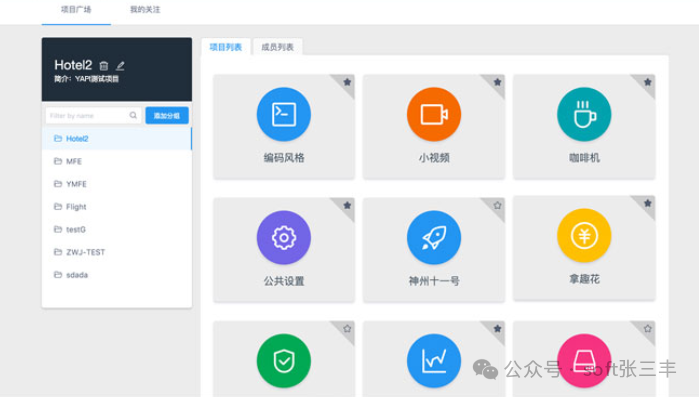This screenshot has width=699, height=397.
Task: Select the 项目列表 tab
Action: pos(226,47)
